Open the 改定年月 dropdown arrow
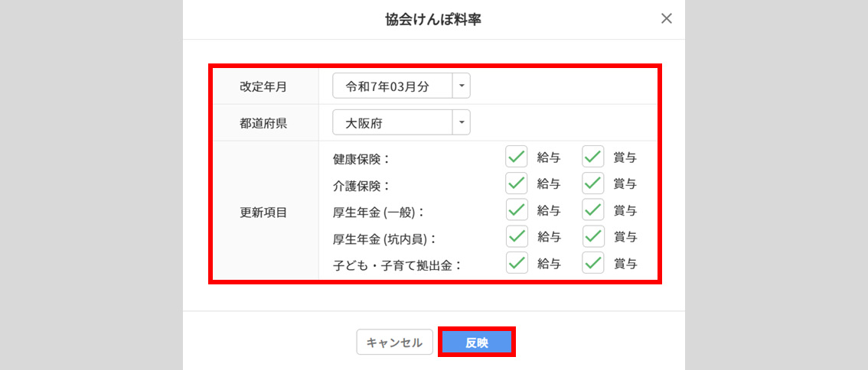The height and width of the screenshot is (370, 868). coord(462,86)
